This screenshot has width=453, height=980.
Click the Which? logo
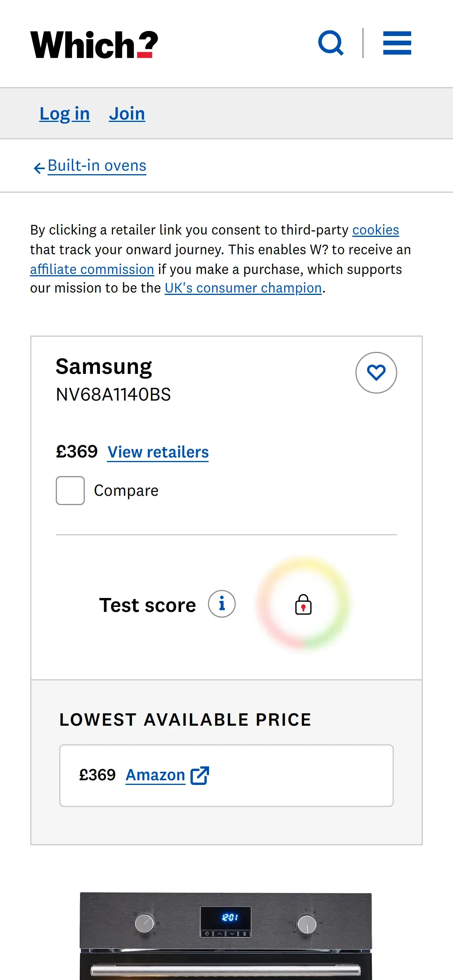94,45
